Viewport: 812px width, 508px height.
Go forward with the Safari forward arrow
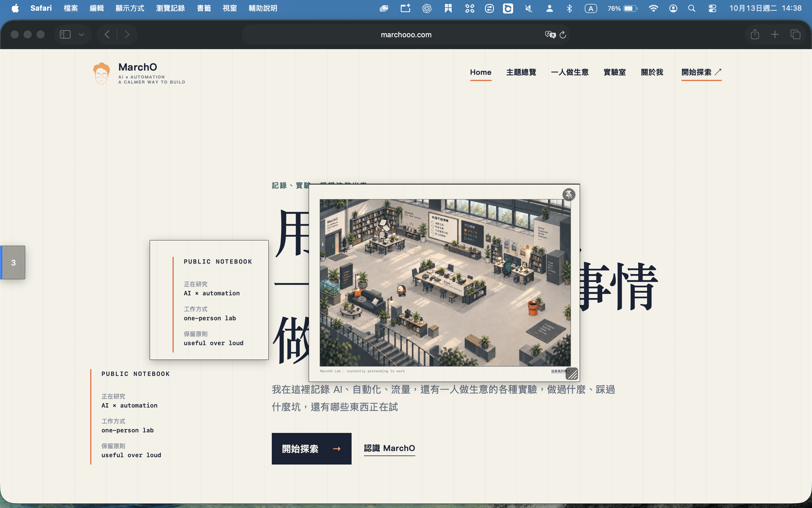click(127, 34)
